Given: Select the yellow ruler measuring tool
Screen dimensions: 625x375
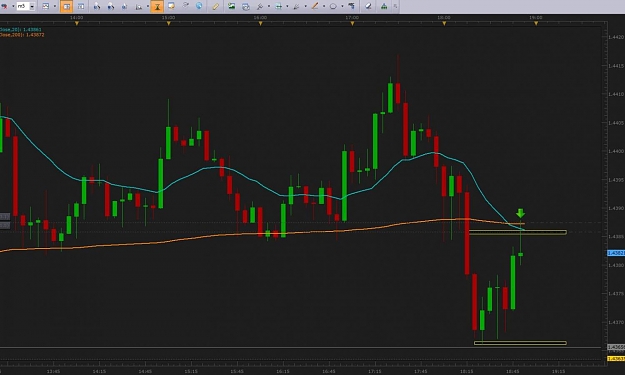Looking at the screenshot, I should point(216,6).
